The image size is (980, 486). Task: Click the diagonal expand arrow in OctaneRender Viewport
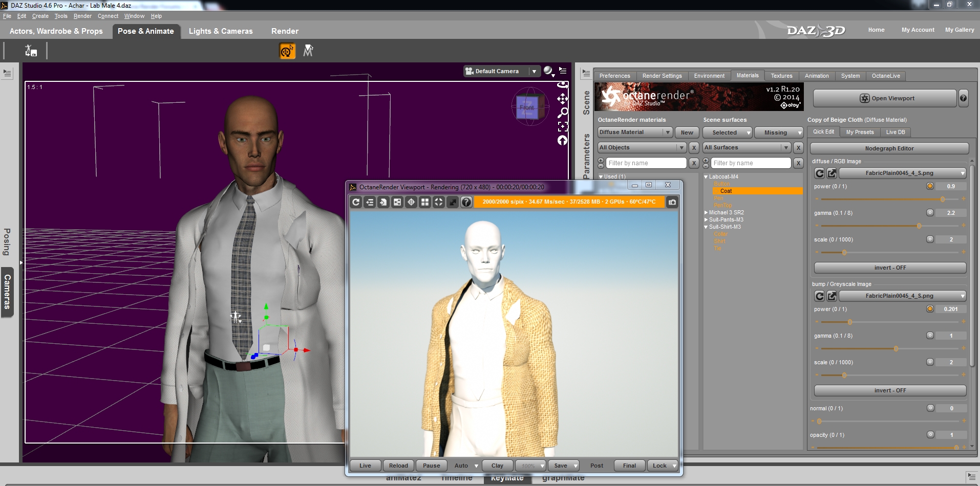point(453,202)
